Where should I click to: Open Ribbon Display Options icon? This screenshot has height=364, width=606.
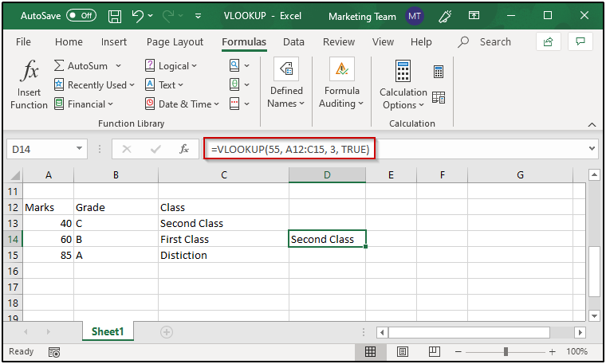point(474,15)
